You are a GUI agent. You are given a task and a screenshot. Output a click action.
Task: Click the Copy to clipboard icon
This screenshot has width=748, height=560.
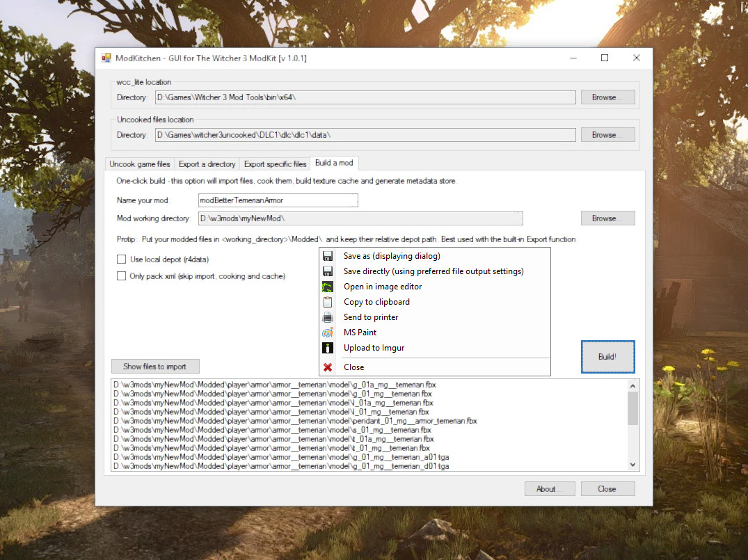328,302
